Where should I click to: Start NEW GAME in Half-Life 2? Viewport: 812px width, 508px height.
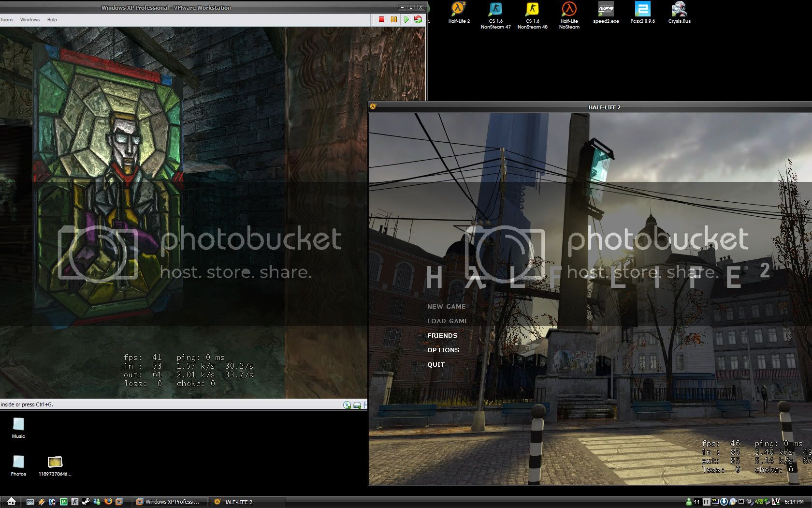[446, 306]
